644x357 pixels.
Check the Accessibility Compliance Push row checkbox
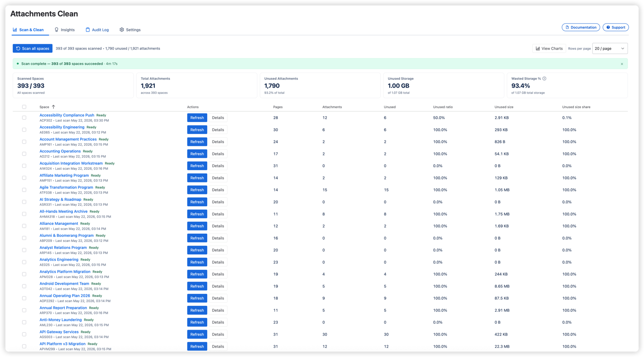click(24, 118)
